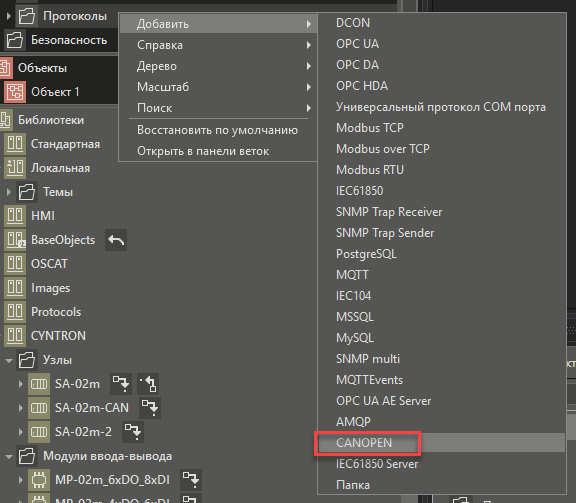Click the Объект 1 icon
Image resolution: width=576 pixels, height=503 pixels.
(x=15, y=92)
